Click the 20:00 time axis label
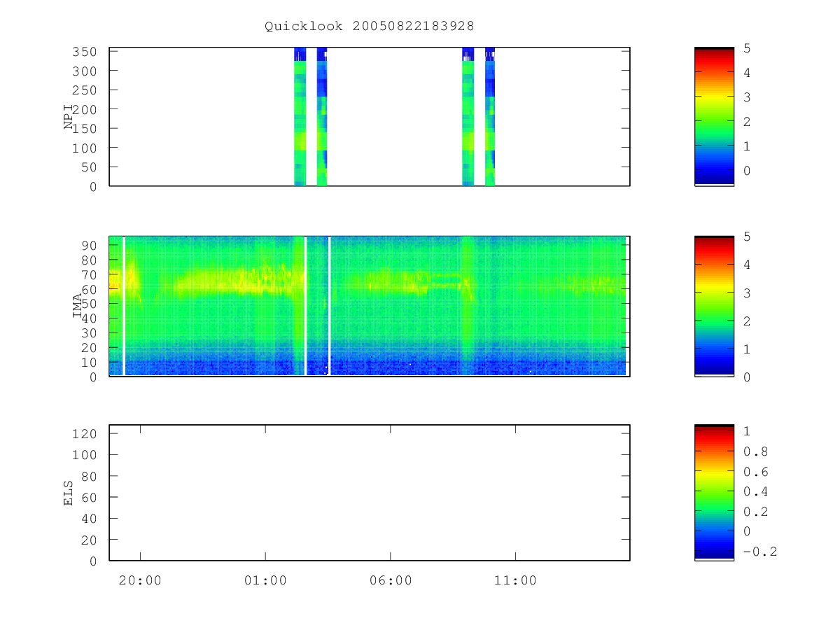Image resolution: width=840 pixels, height=630 pixels. (140, 580)
